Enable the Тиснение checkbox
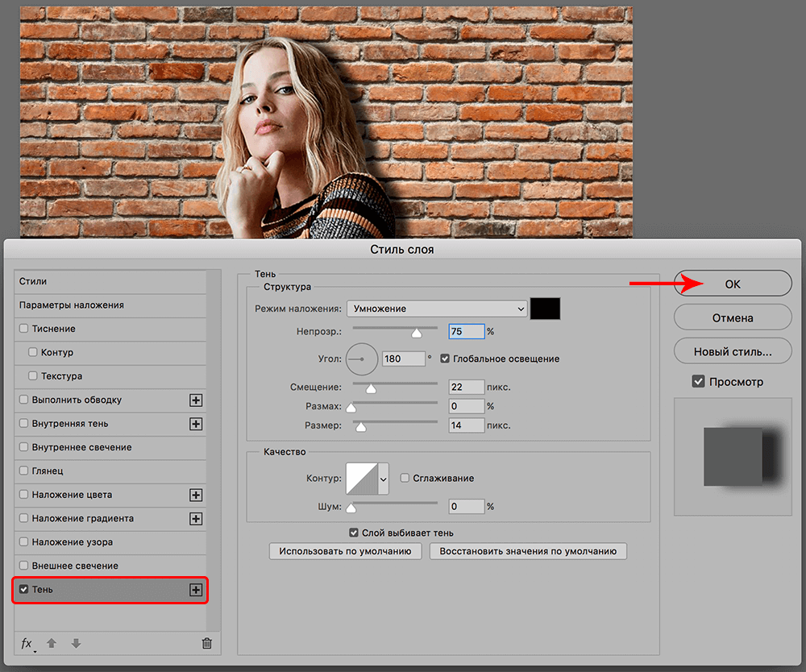Image resolution: width=806 pixels, height=672 pixels. pyautogui.click(x=23, y=329)
